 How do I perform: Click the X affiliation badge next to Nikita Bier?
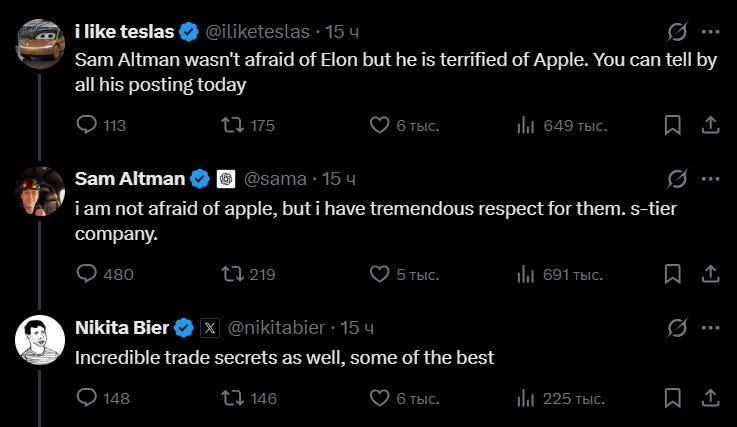[x=210, y=328]
